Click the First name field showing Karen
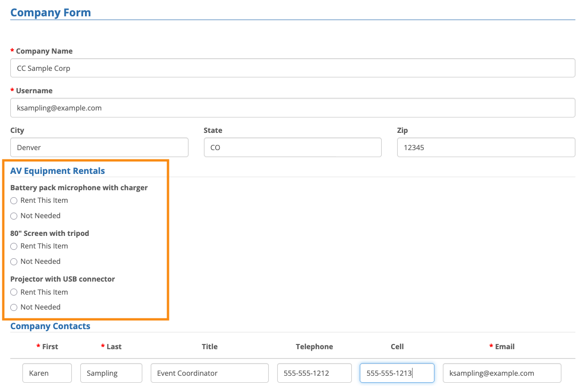 [47, 373]
